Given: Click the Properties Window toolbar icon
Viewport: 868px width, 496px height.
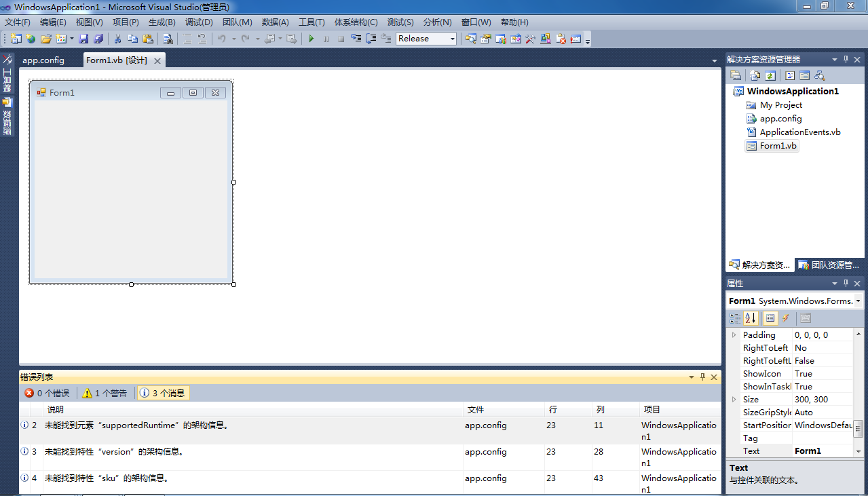Looking at the screenshot, I should point(485,39).
